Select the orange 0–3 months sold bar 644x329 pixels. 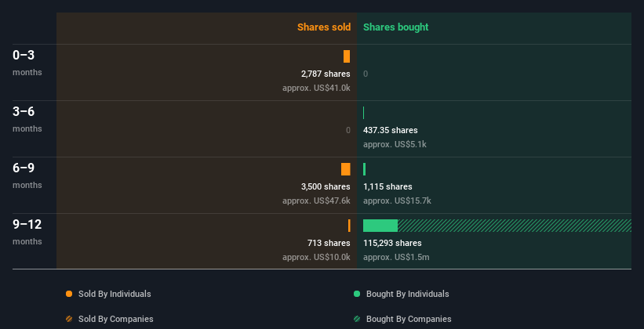coord(347,56)
